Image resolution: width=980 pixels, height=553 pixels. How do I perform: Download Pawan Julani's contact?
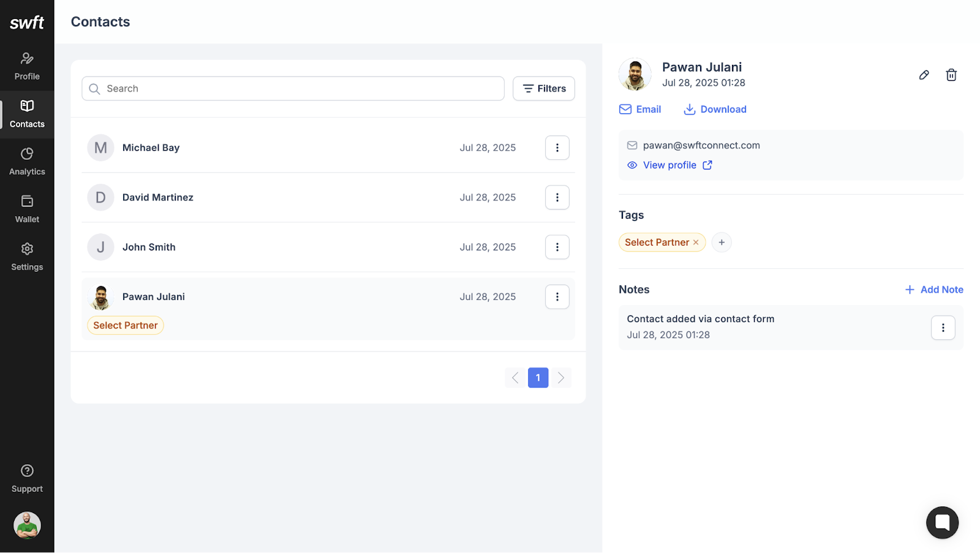715,110
